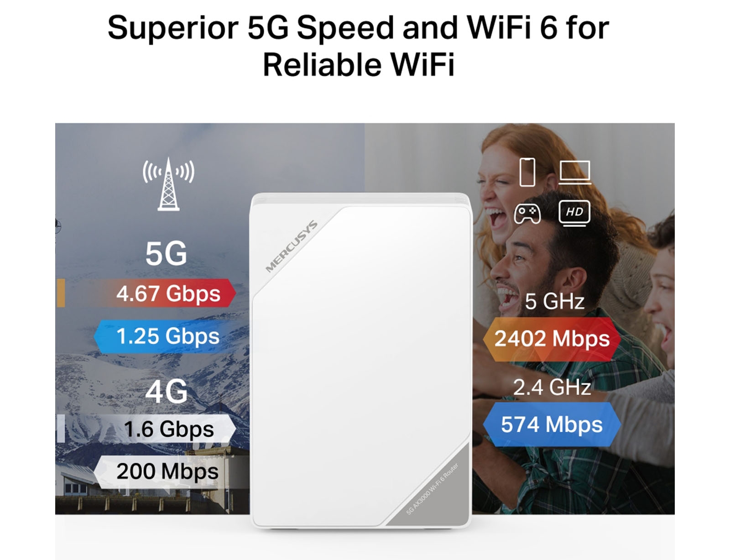Click the MERCUSYS logo on router

(x=291, y=246)
